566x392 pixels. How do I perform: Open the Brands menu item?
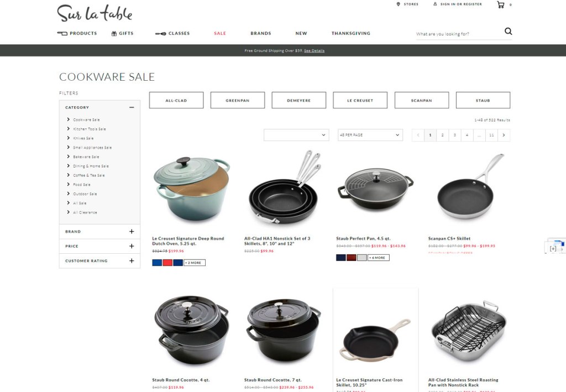coord(261,33)
